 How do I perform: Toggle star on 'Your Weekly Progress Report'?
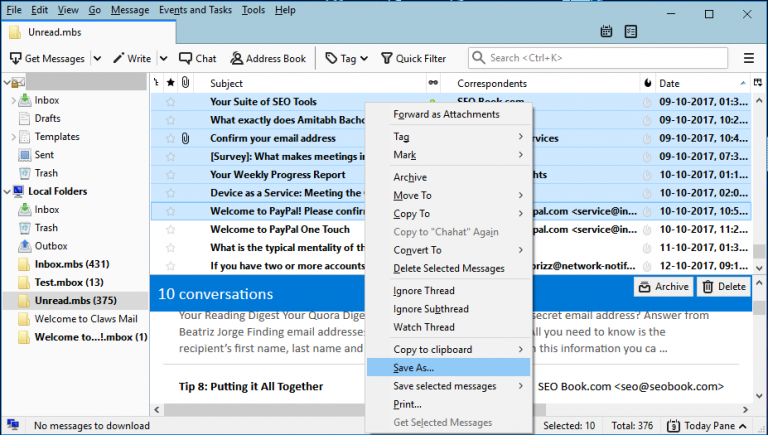170,175
